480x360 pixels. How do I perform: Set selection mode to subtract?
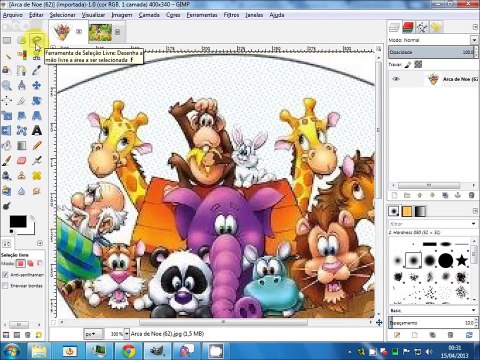click(x=39, y=264)
